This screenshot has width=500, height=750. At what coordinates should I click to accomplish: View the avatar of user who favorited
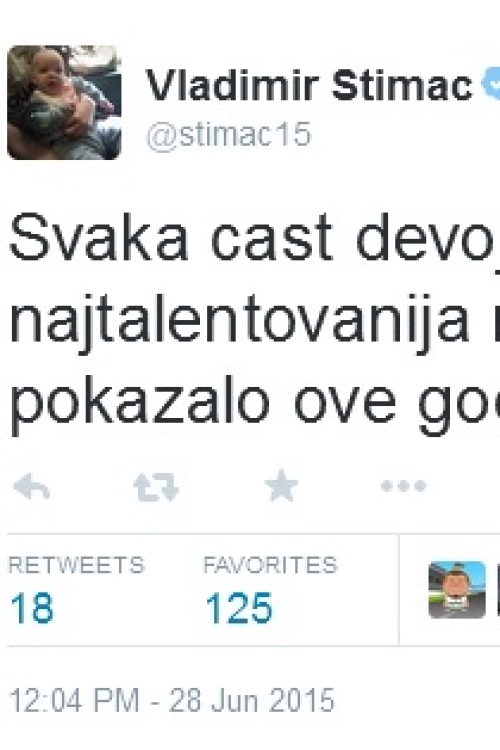coord(457,590)
